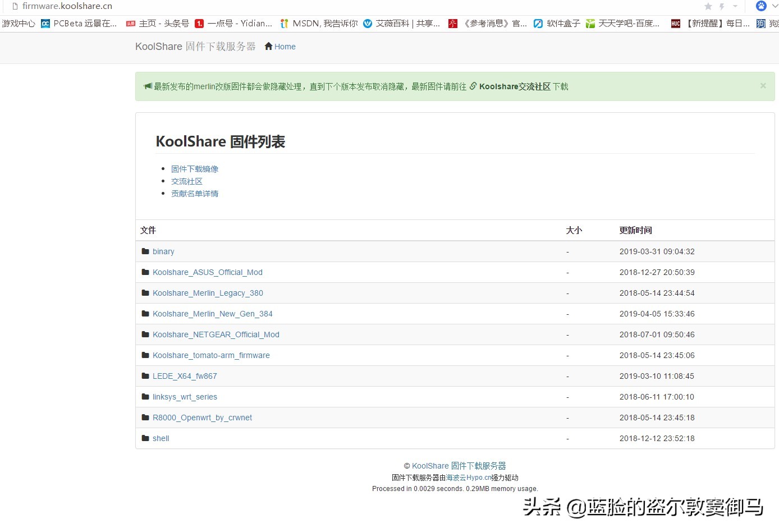
Task: Follow the Koolshare交流社区 link in the notice
Action: pyautogui.click(x=515, y=86)
